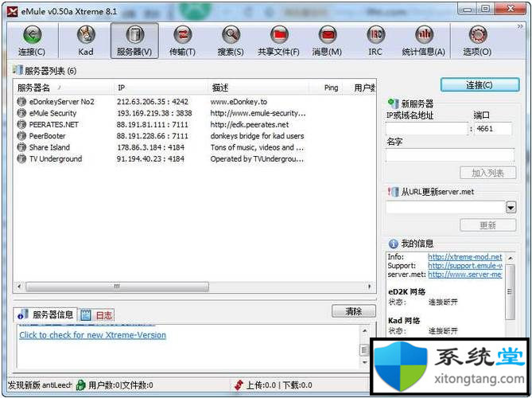Click the PEERATES.NET server icon
Viewport: 532px width, 398px height.
[x=21, y=125]
